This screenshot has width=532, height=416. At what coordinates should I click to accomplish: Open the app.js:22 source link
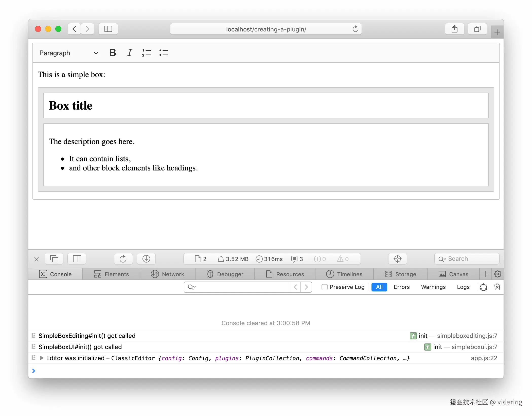tap(484, 358)
